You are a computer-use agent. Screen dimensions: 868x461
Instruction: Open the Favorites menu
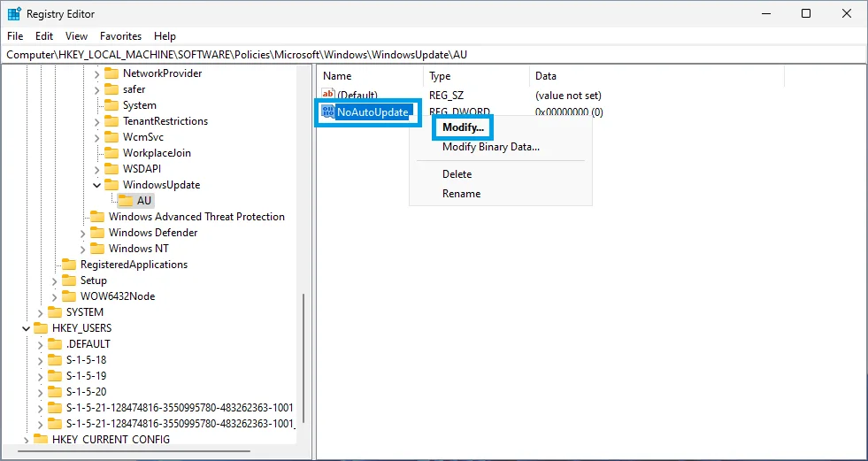coord(120,36)
